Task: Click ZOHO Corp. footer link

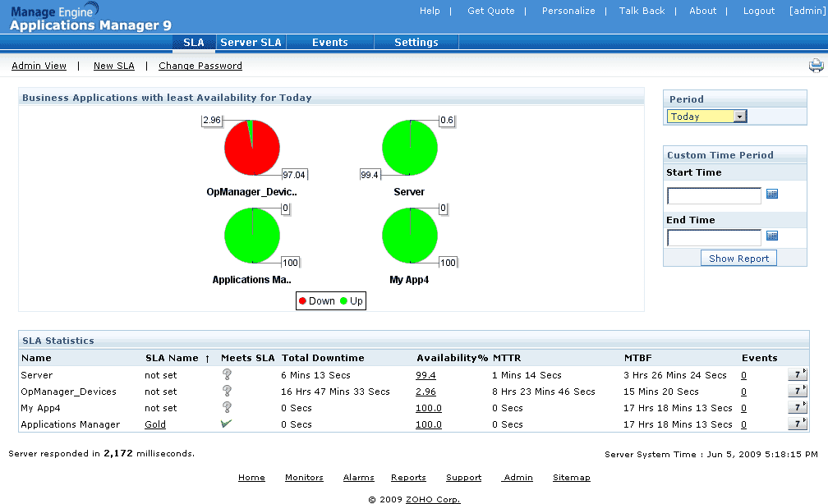Action: click(433, 499)
